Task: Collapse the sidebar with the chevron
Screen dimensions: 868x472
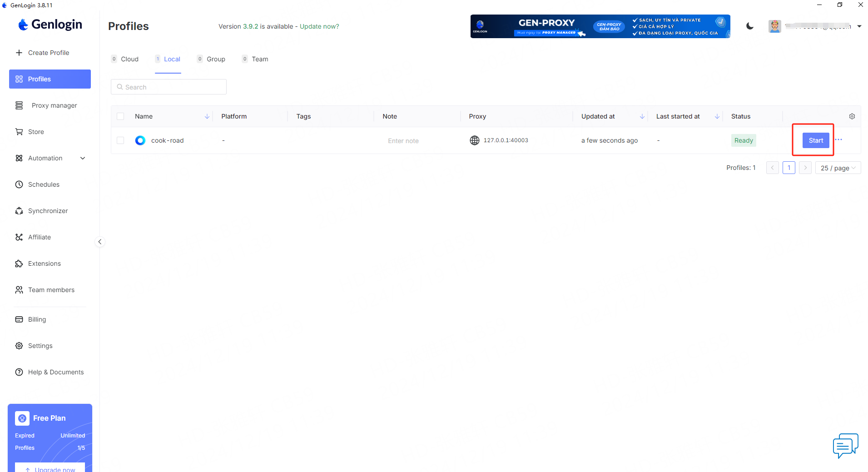Action: (x=100, y=242)
